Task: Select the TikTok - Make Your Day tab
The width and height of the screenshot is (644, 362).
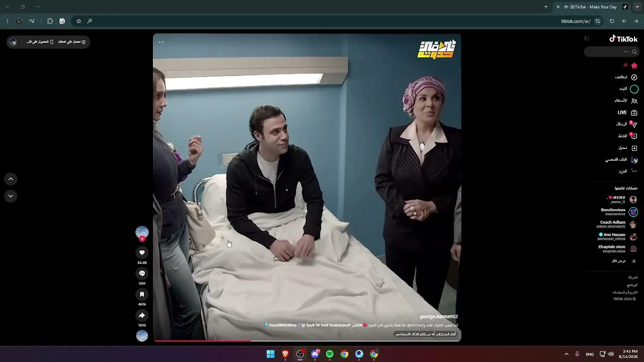Action: [x=592, y=7]
